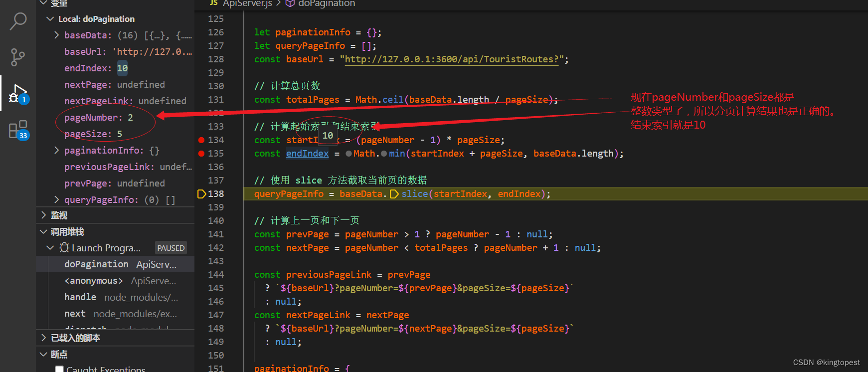
Task: Click previousPageLink declaration on line 144
Action: [329, 275]
